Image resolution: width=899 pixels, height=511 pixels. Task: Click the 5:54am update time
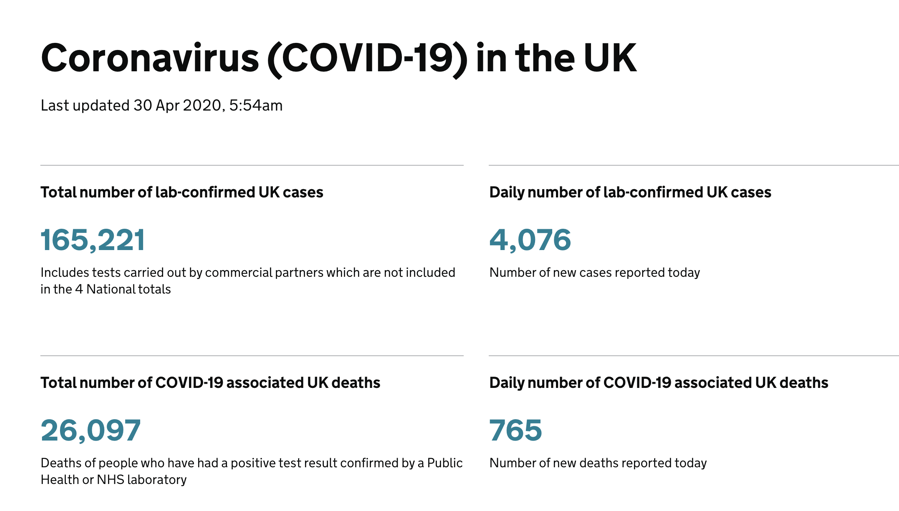point(256,105)
